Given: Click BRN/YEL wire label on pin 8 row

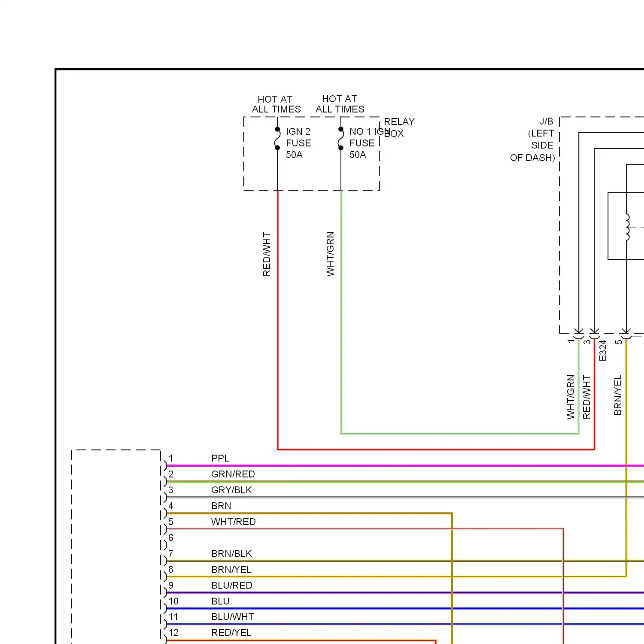Looking at the screenshot, I should [x=231, y=569].
